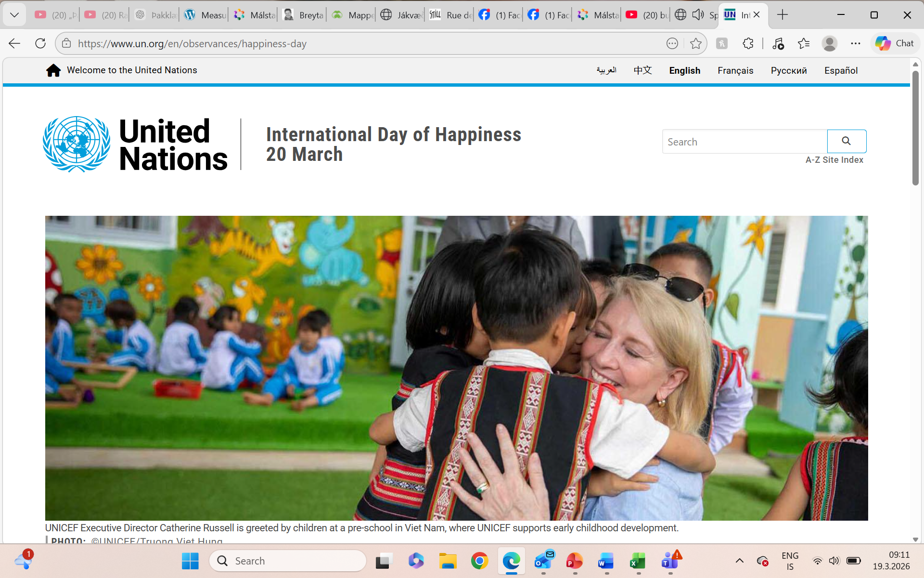Open the Favorites list icon
924x578 pixels.
pyautogui.click(x=803, y=44)
